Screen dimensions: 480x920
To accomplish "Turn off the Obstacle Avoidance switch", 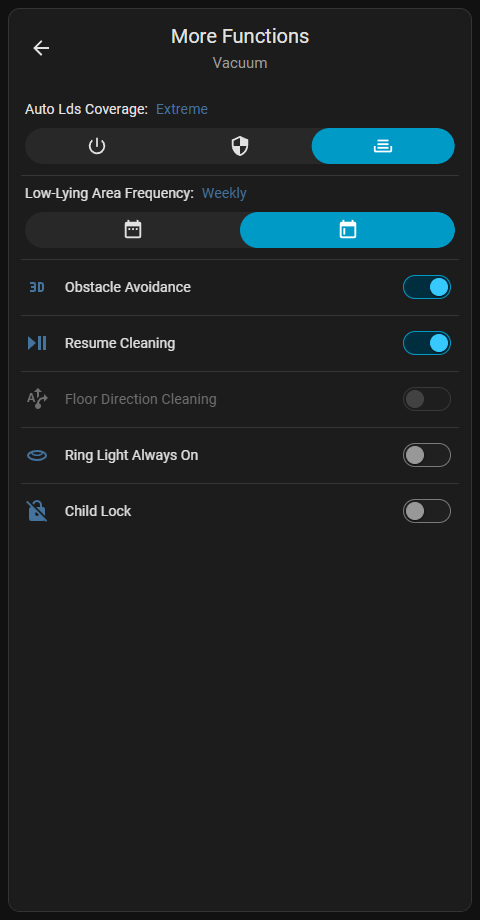I will pos(427,288).
